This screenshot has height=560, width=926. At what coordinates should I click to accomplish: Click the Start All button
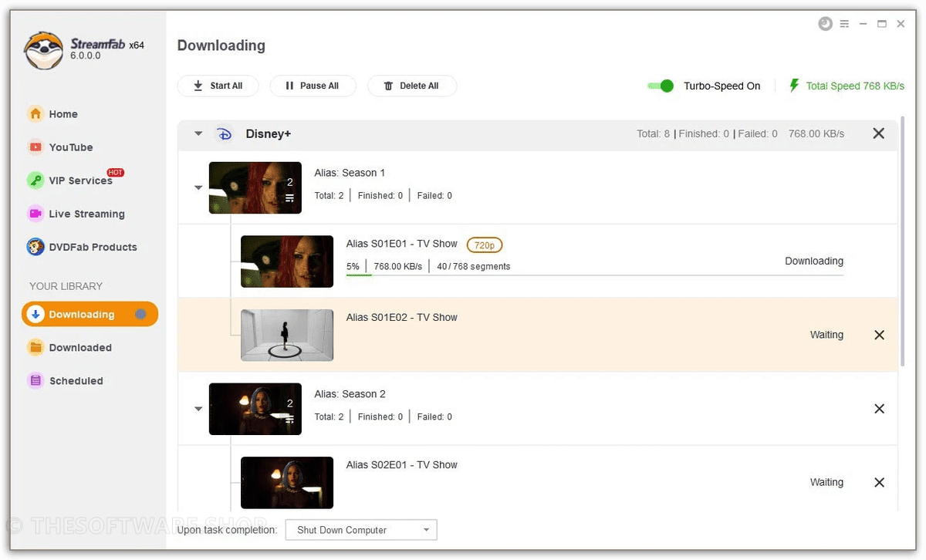218,86
